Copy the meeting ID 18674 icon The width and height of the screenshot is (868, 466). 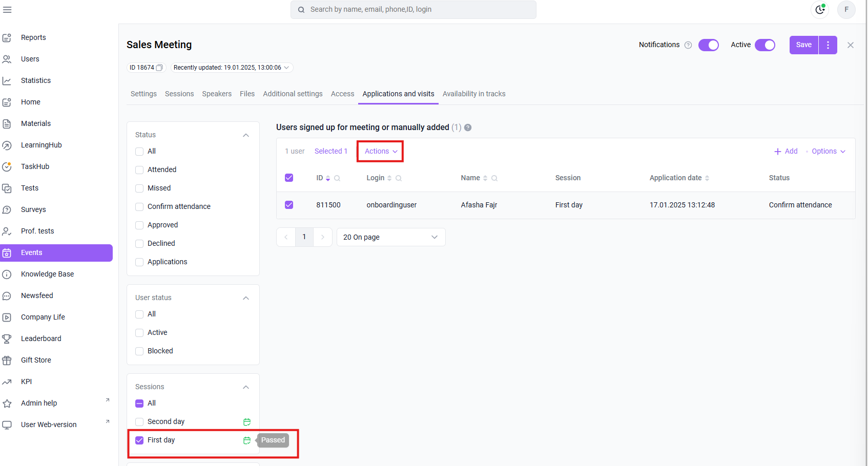click(x=159, y=68)
